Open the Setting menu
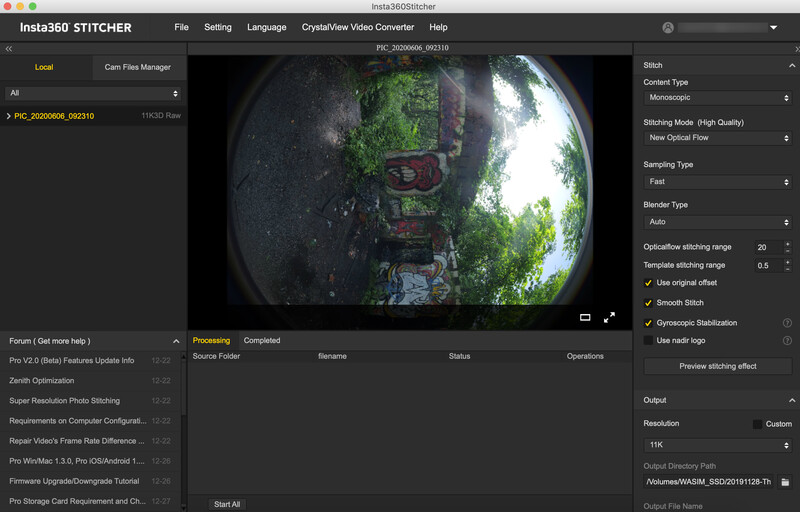 pyautogui.click(x=218, y=28)
